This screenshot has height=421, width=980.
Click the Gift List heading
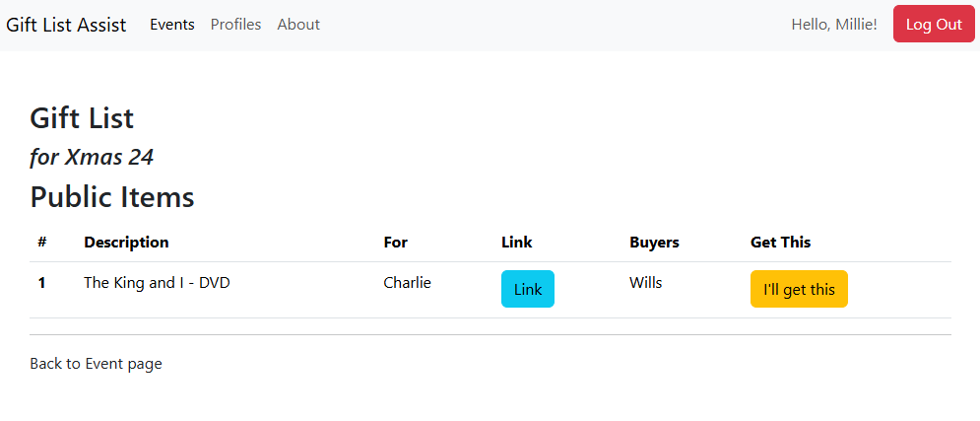(x=82, y=118)
